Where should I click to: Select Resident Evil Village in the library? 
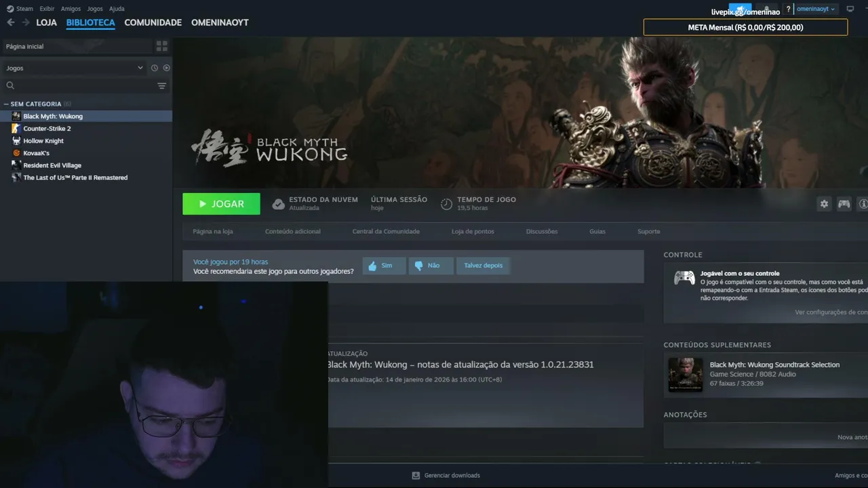(86, 165)
